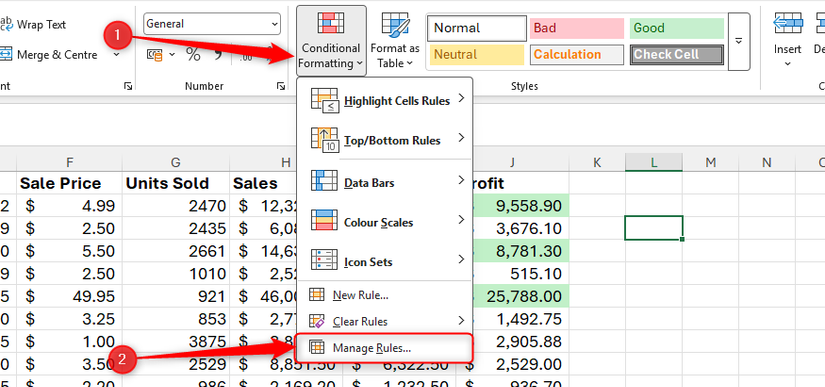Expand the Colour Scales chevron

tap(461, 219)
